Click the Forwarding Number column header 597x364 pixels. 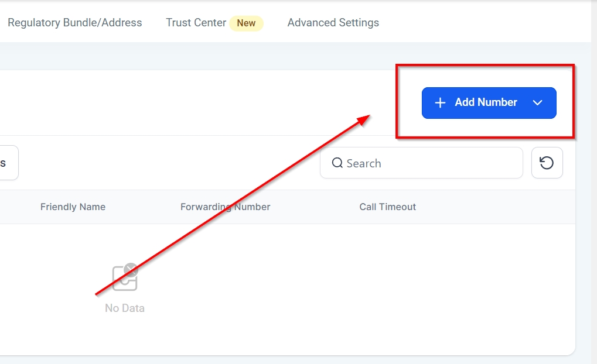point(225,207)
